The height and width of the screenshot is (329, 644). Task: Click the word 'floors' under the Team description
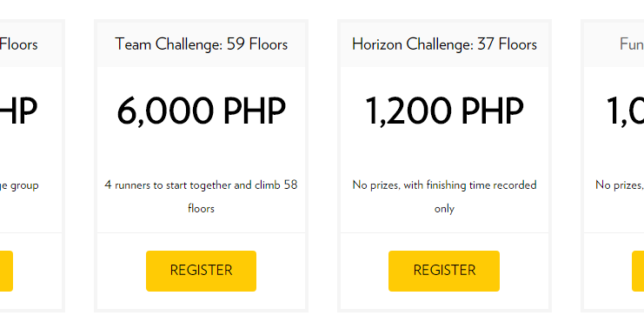(x=201, y=209)
